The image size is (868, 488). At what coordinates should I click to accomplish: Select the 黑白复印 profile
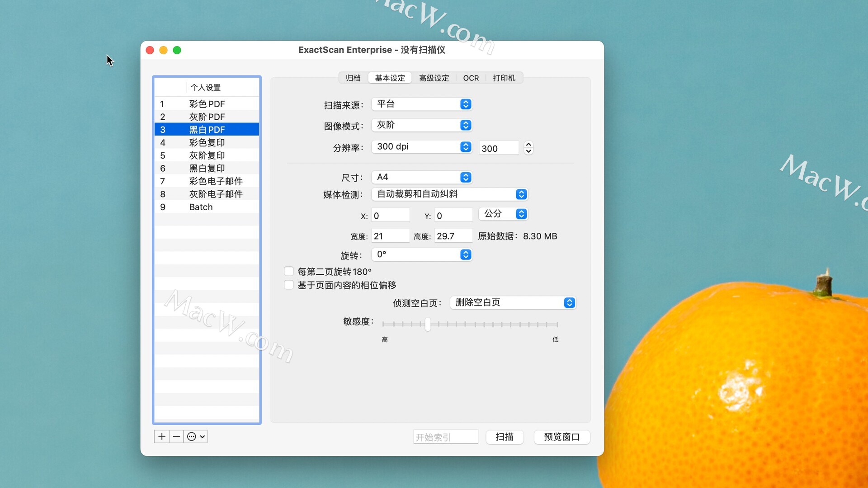coord(207,168)
